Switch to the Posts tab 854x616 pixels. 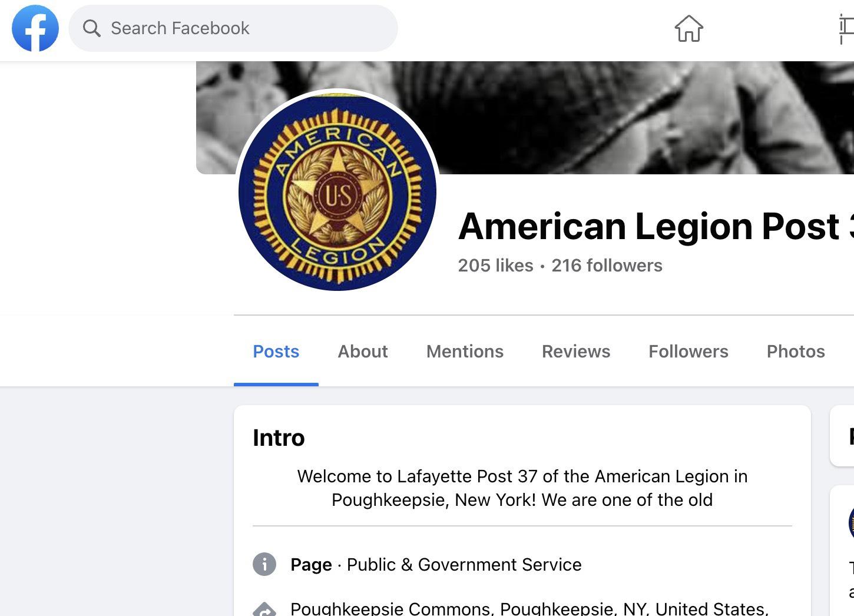coord(276,352)
